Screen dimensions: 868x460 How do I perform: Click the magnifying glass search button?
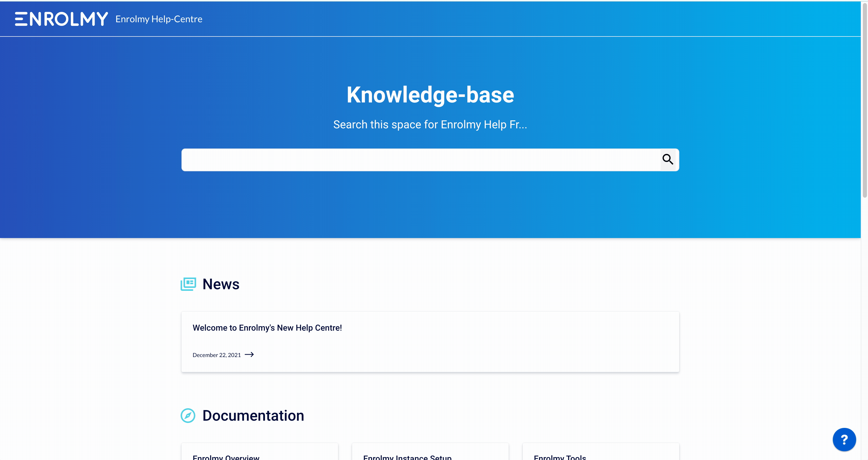tap(667, 159)
